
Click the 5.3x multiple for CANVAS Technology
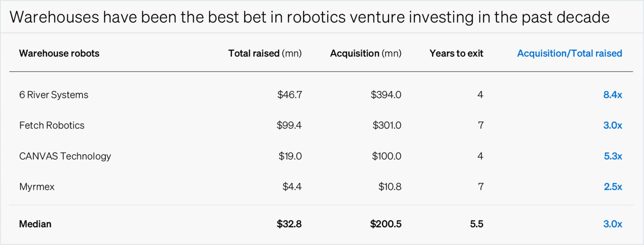coord(612,157)
